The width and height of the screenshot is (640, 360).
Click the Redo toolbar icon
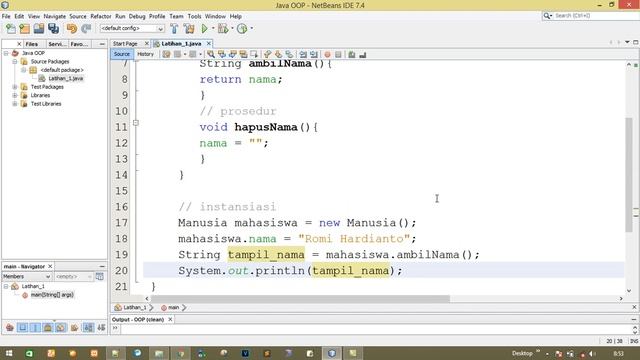86,29
